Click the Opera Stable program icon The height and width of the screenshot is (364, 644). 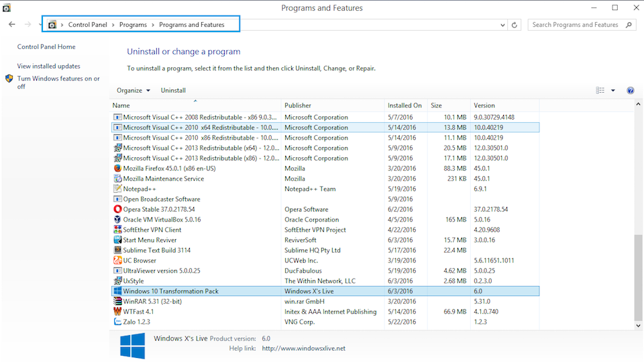coord(117,210)
